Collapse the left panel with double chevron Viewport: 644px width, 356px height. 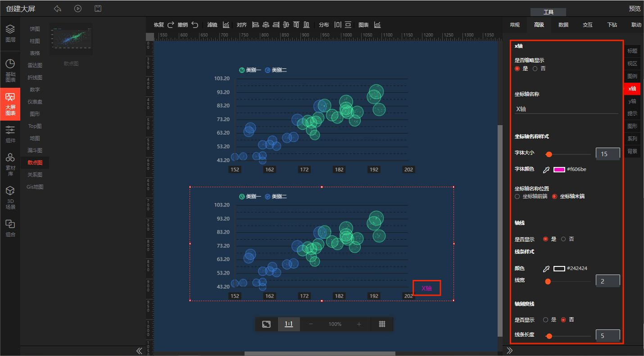pyautogui.click(x=139, y=351)
